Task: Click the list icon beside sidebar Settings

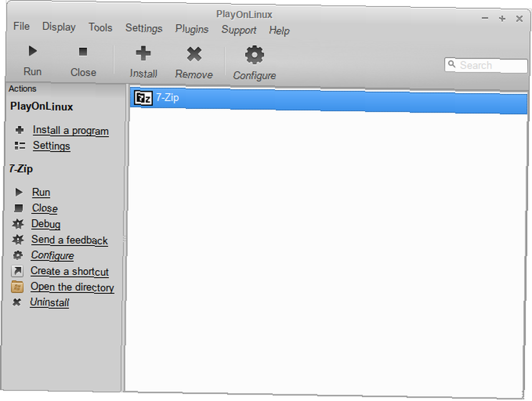Action: pos(20,146)
